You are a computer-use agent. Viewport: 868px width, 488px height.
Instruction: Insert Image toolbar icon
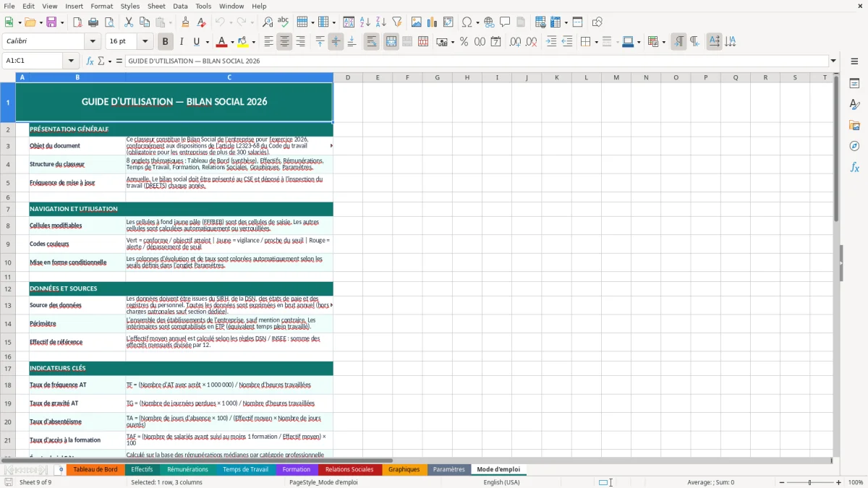(417, 22)
